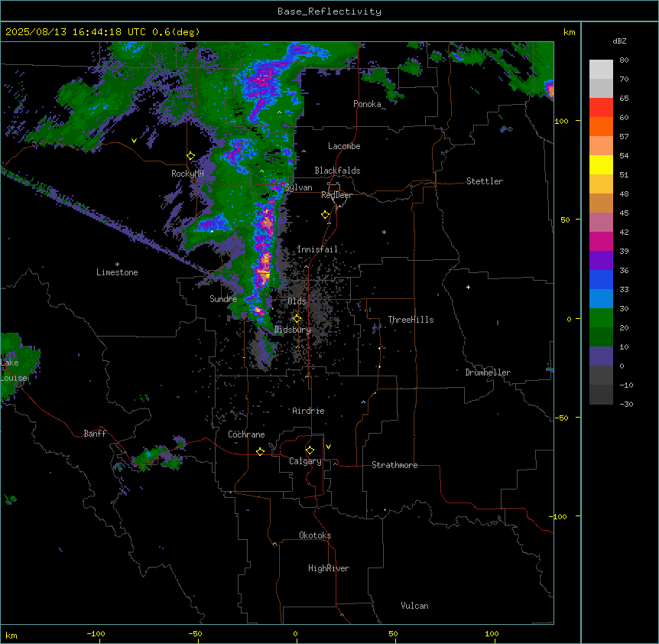Click the asterisk marker east of RedDeer

tap(384, 232)
